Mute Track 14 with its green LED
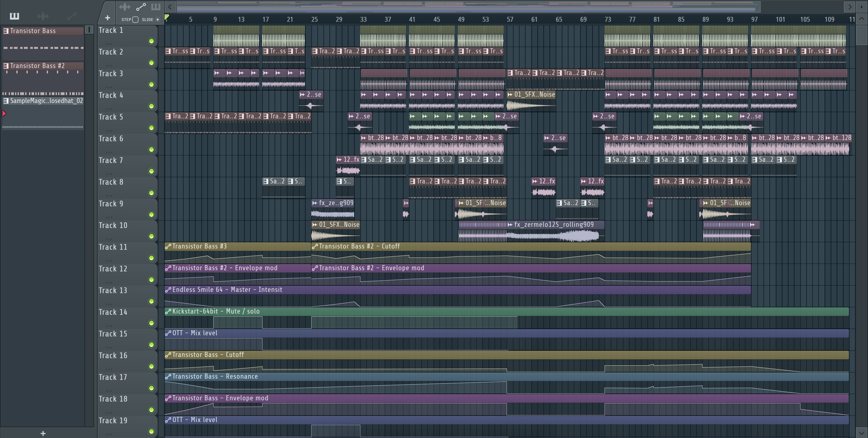Screen dimensions: 868x438 click(152, 323)
